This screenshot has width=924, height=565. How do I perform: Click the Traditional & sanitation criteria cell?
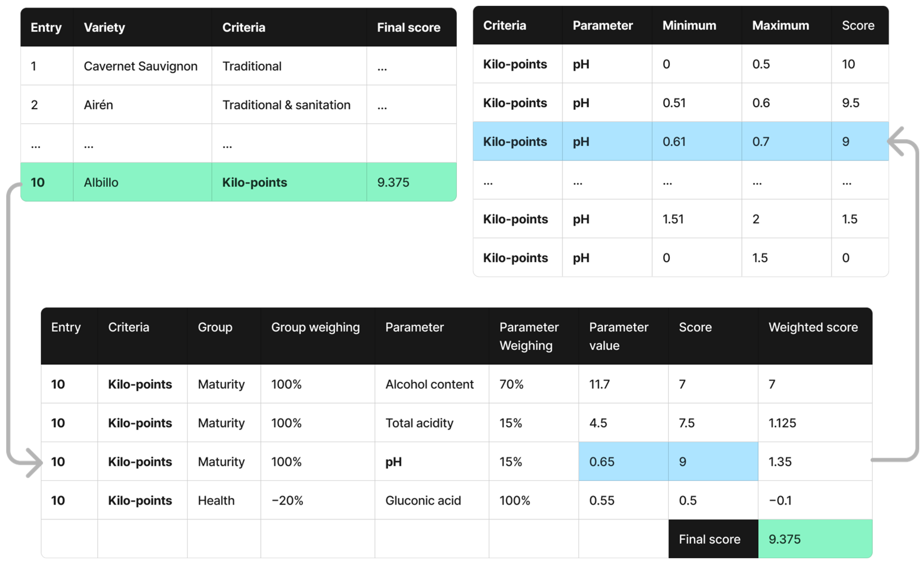click(x=286, y=105)
